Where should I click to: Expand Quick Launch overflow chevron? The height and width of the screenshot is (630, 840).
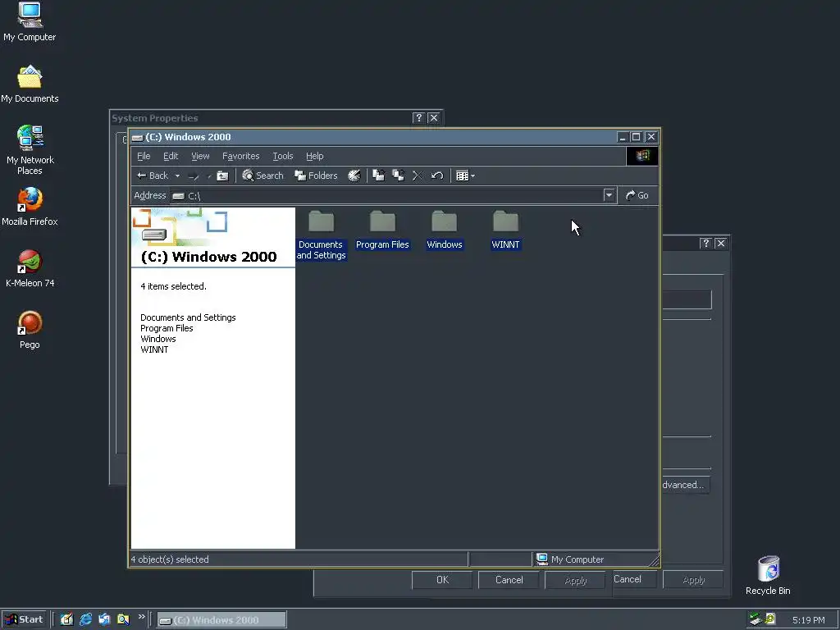coord(141,617)
